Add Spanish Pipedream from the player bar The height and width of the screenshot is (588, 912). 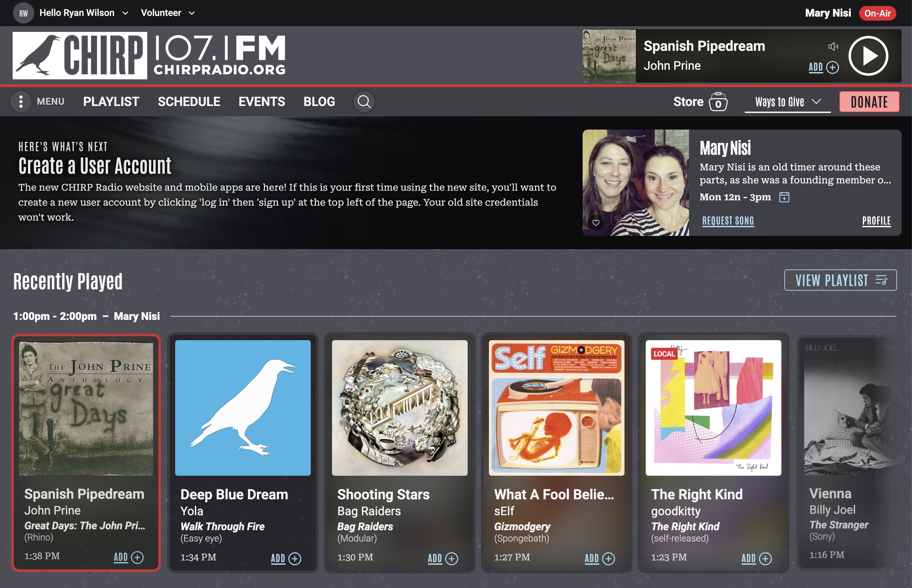pos(824,67)
